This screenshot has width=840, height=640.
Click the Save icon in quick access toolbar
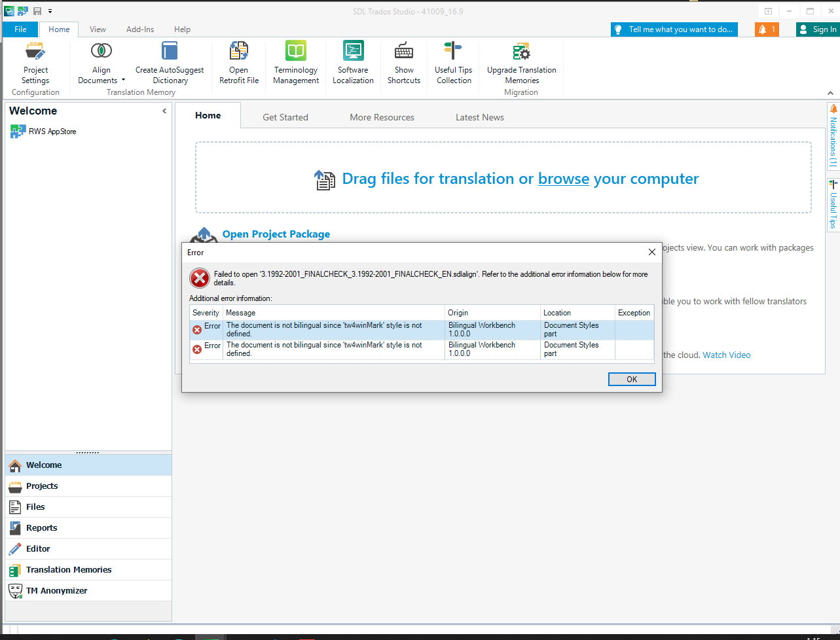tap(37, 10)
